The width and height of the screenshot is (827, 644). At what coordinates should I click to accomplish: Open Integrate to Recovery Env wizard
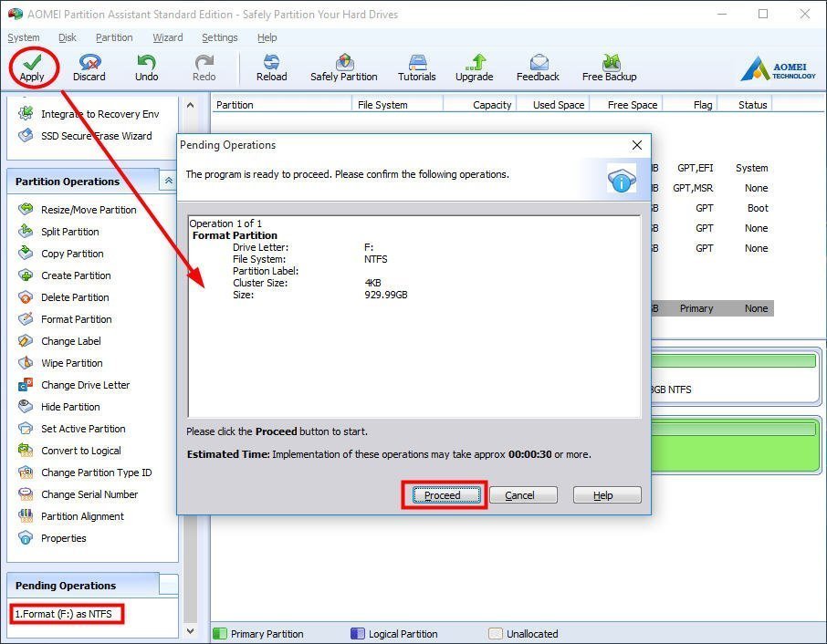(89, 114)
